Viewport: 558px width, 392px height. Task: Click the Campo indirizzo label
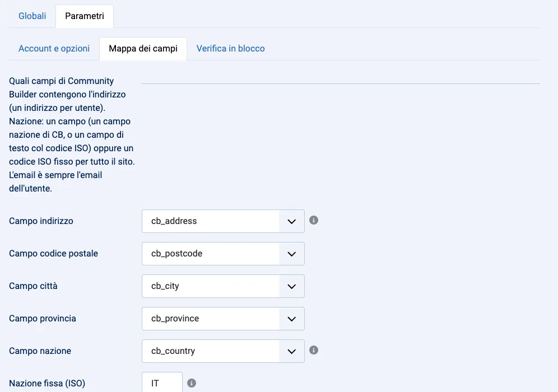pyautogui.click(x=41, y=221)
